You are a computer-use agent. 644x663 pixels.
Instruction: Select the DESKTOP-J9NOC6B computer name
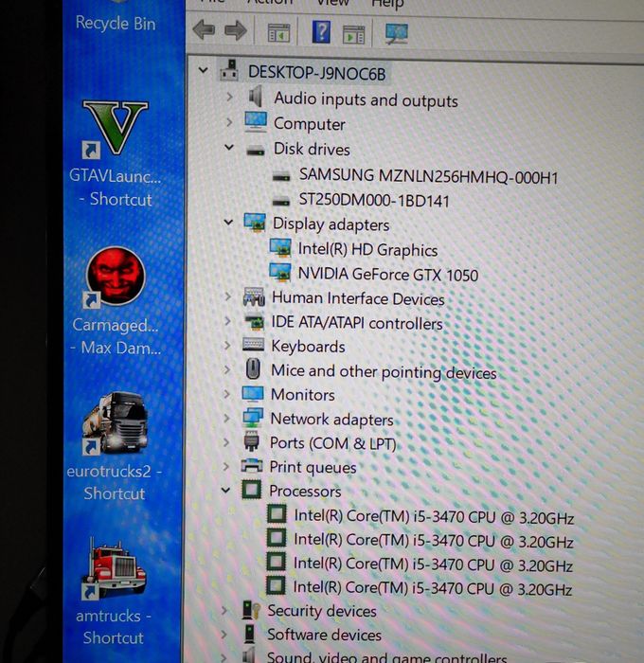pyautogui.click(x=316, y=73)
